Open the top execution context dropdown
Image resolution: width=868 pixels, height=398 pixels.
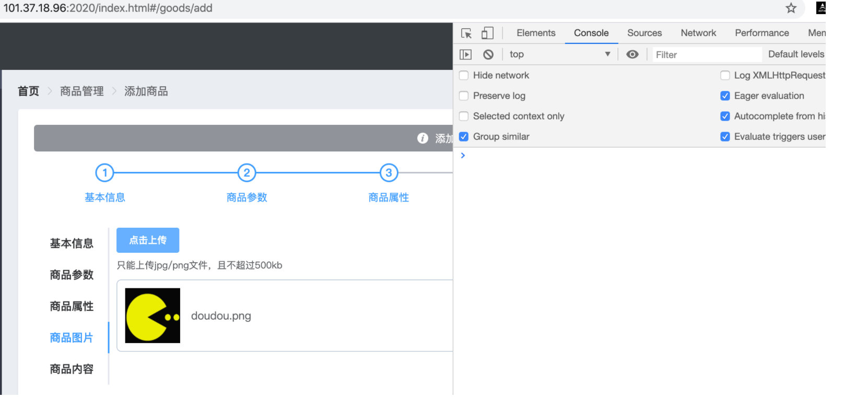tap(560, 54)
